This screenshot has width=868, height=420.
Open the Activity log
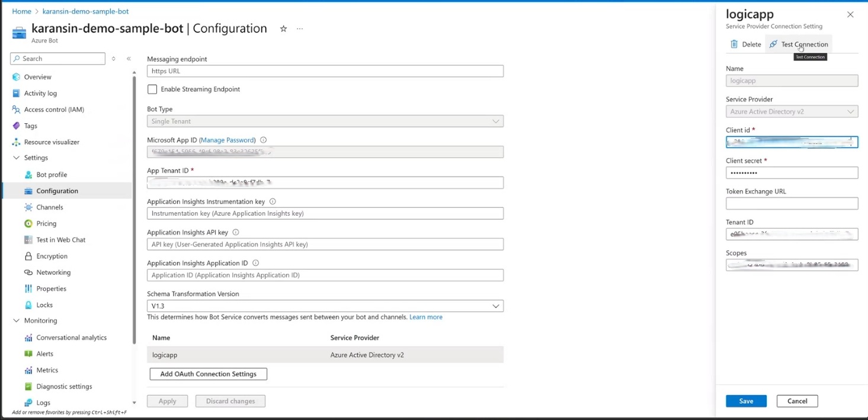point(40,93)
